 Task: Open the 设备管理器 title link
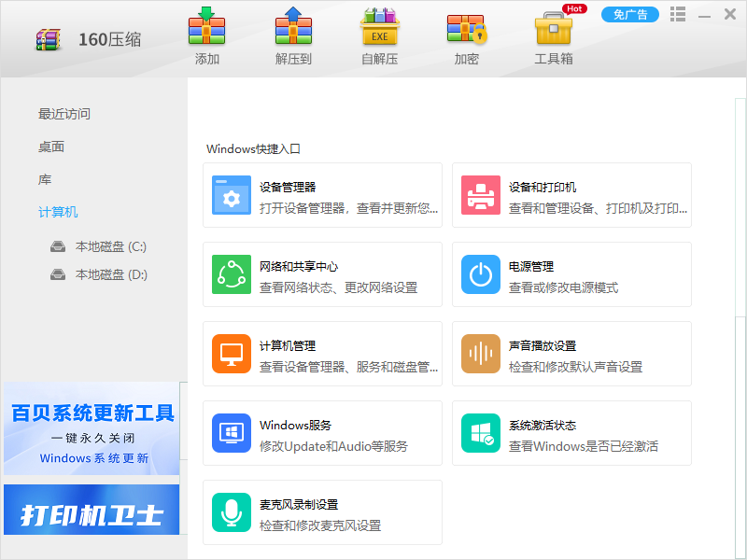tap(288, 188)
